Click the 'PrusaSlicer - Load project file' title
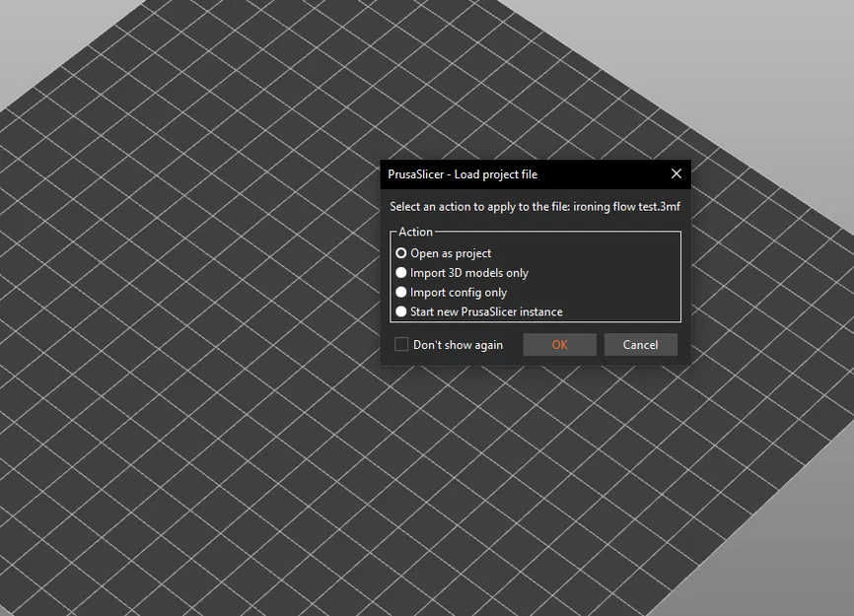 pos(463,174)
